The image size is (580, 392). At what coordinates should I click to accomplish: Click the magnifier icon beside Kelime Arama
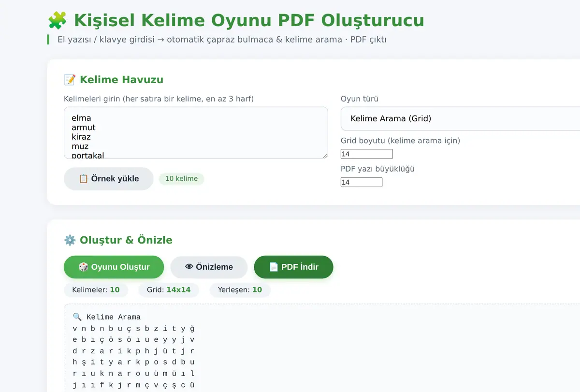point(77,317)
